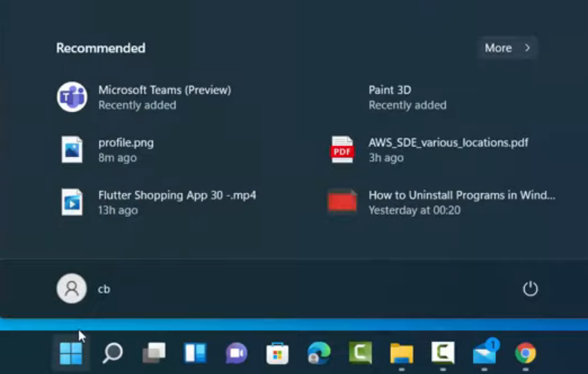Launch Microsoft Edge from the taskbar
This screenshot has width=588, height=374.
click(318, 353)
